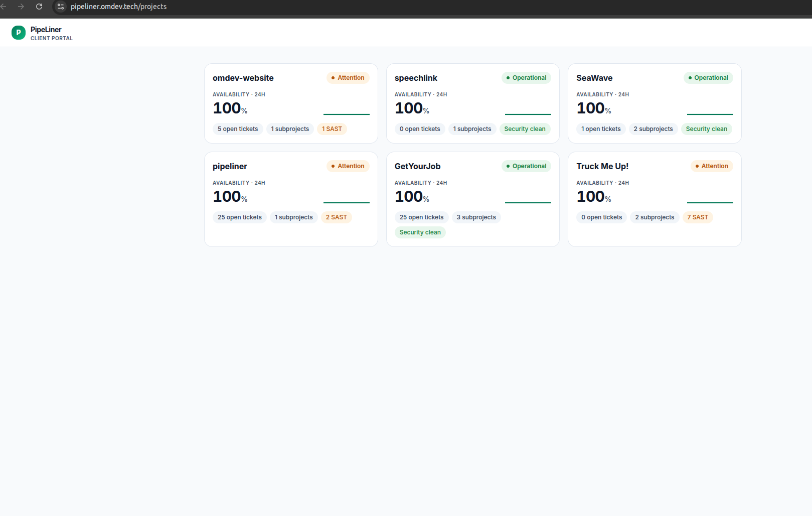The height and width of the screenshot is (516, 812).
Task: Open the site information icon in address bar
Action: tap(61, 7)
